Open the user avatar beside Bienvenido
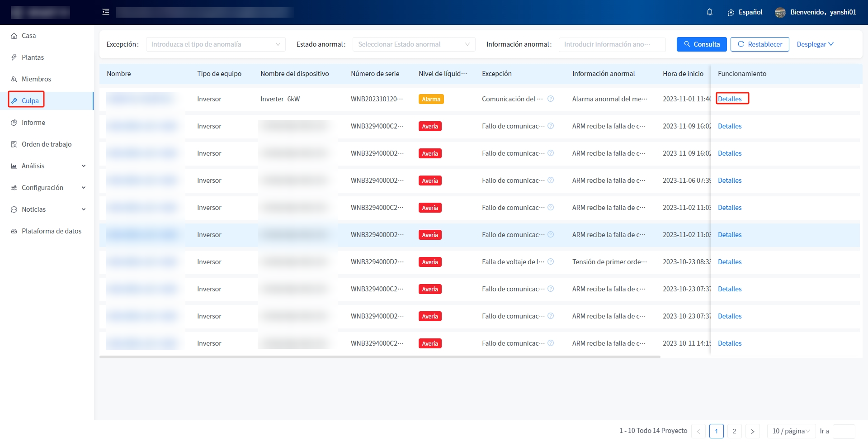Screen dimensions: 868x442 pos(780,12)
